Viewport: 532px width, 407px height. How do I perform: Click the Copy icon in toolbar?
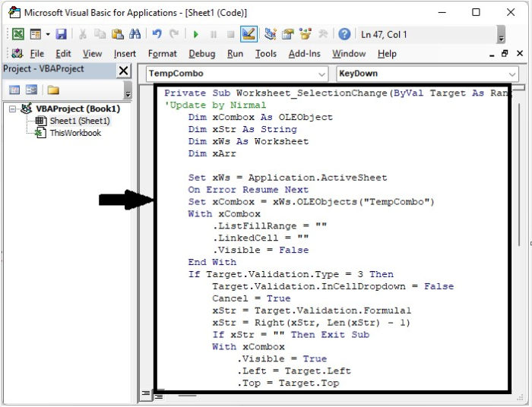(x=100, y=34)
